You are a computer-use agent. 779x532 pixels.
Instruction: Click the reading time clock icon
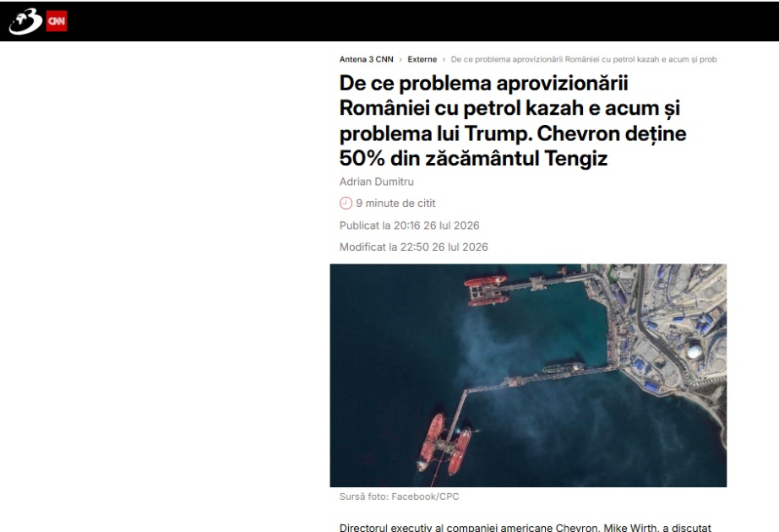[346, 204]
